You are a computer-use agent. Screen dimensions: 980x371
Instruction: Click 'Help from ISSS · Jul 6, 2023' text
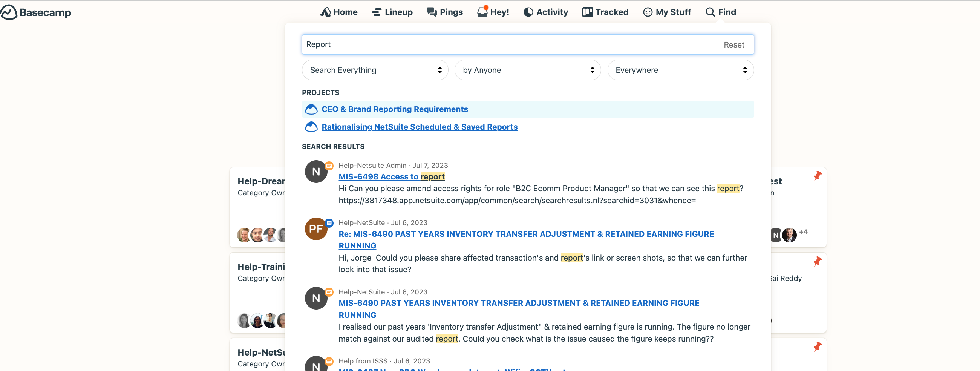point(384,361)
